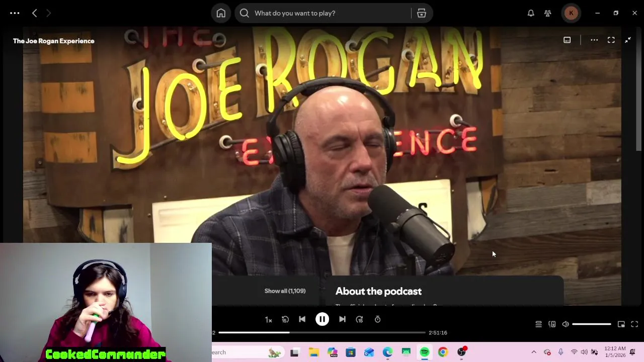This screenshot has width=644, height=362.
Task: Skip to next track
Action: click(342, 319)
